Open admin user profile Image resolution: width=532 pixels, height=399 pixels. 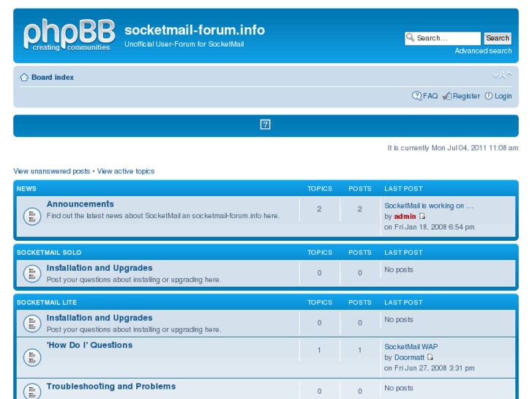[405, 216]
